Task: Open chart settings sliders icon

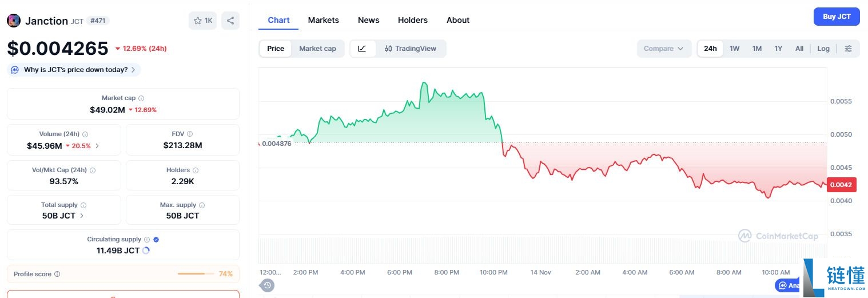Action: pyautogui.click(x=848, y=49)
